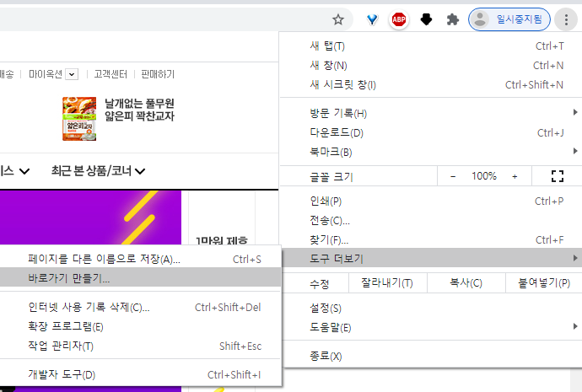The width and height of the screenshot is (582, 392).
Task: Open 새 시크릿 창(I)
Action: click(430, 84)
